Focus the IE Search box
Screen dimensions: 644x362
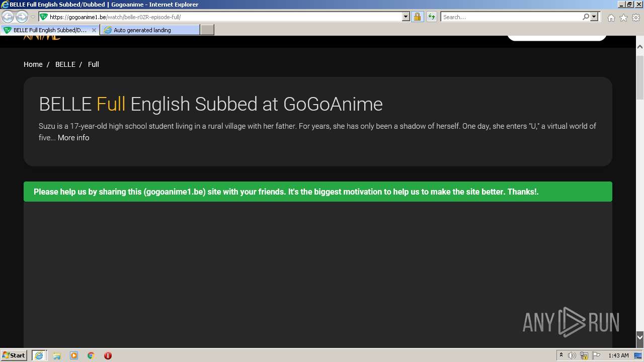[x=511, y=17]
